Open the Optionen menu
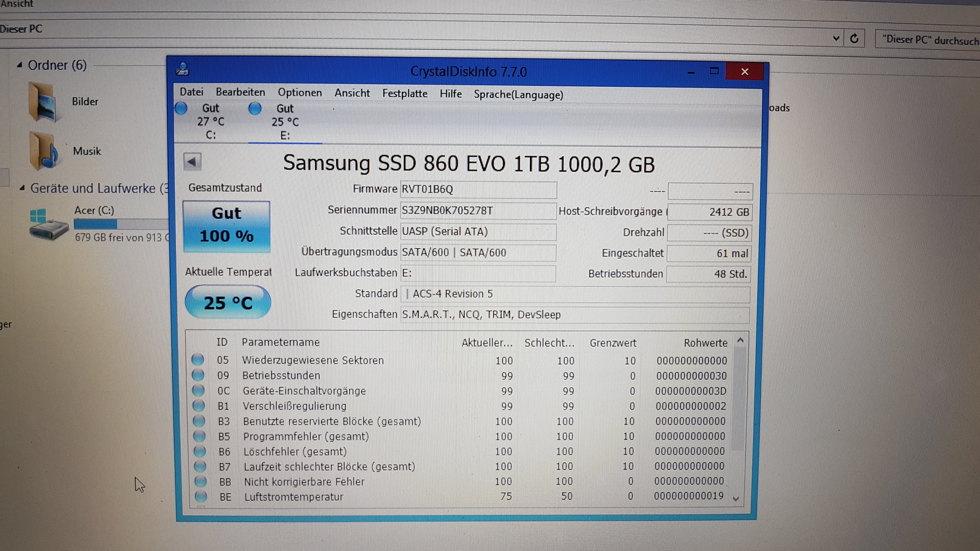 [x=299, y=92]
